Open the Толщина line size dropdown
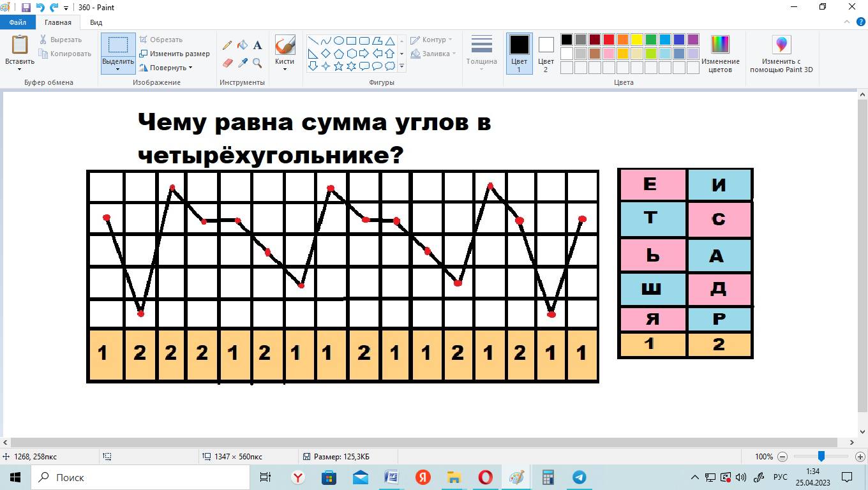The height and width of the screenshot is (490, 868). 481,54
